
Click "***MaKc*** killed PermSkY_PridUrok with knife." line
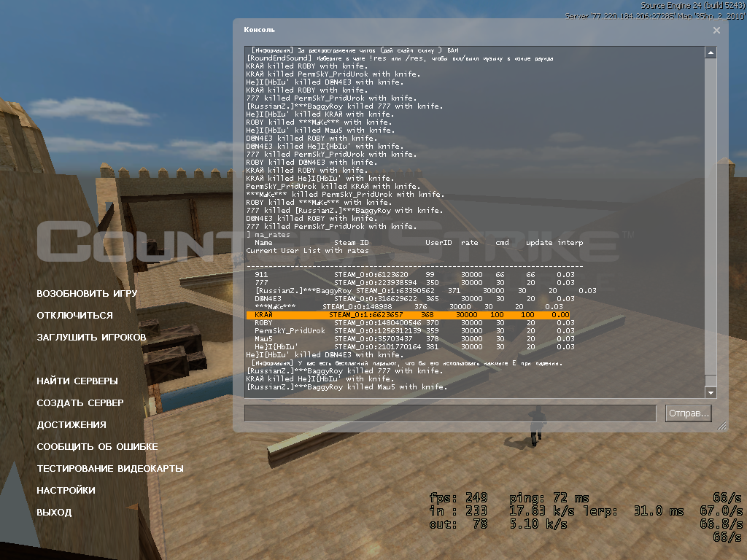tap(345, 195)
